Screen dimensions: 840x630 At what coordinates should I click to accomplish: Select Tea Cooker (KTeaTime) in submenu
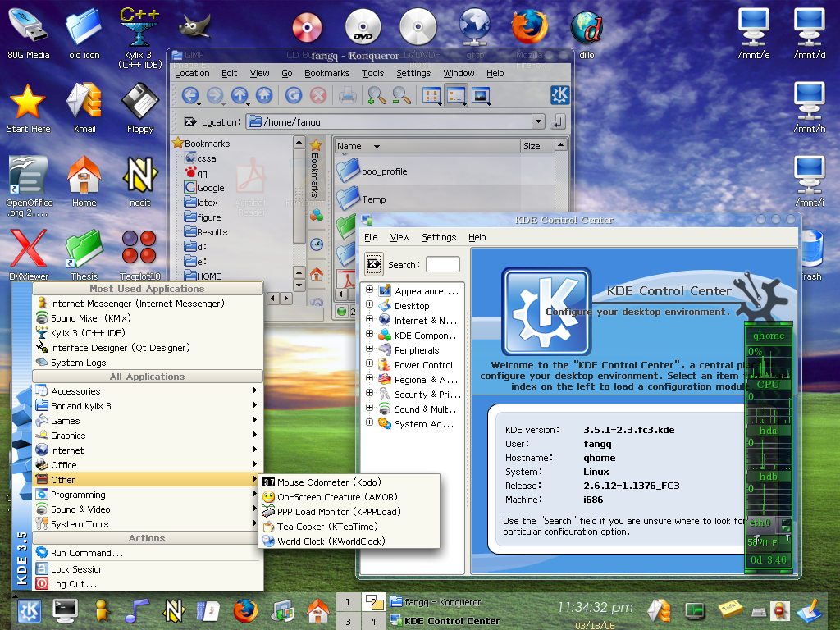point(349,527)
